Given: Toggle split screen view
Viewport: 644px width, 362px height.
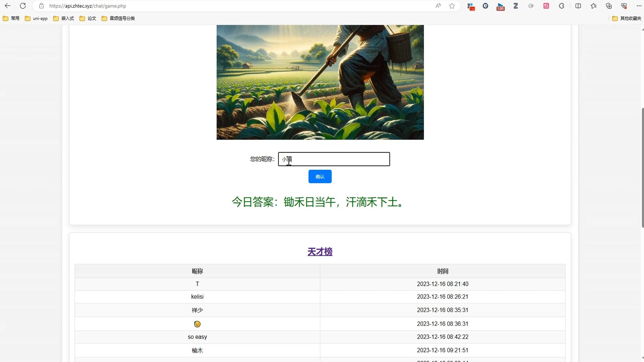Looking at the screenshot, I should click(x=578, y=6).
